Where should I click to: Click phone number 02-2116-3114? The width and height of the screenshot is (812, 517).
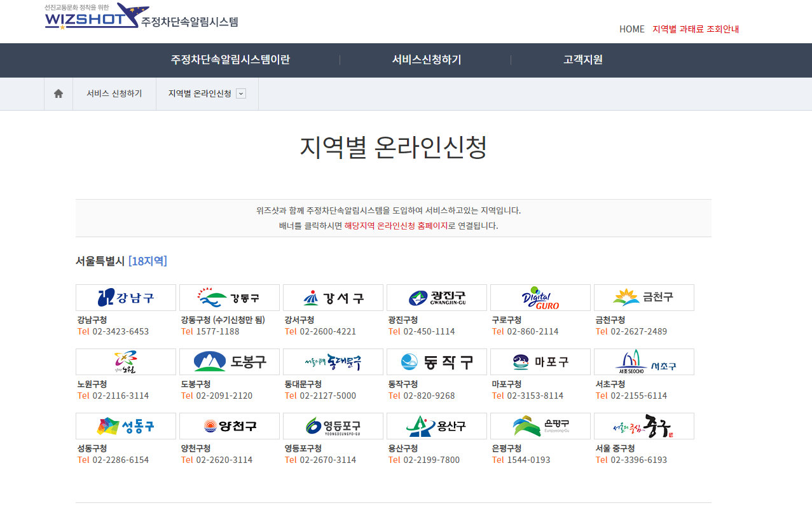pos(121,396)
